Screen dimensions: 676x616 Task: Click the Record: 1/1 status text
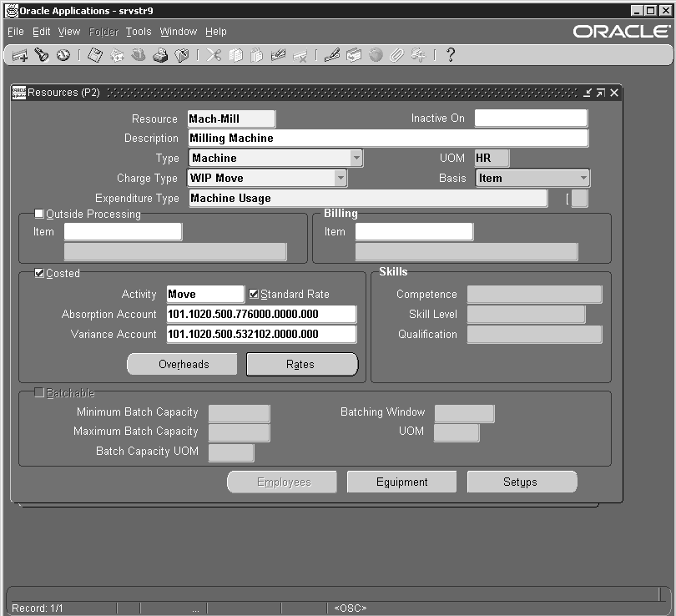point(37,608)
